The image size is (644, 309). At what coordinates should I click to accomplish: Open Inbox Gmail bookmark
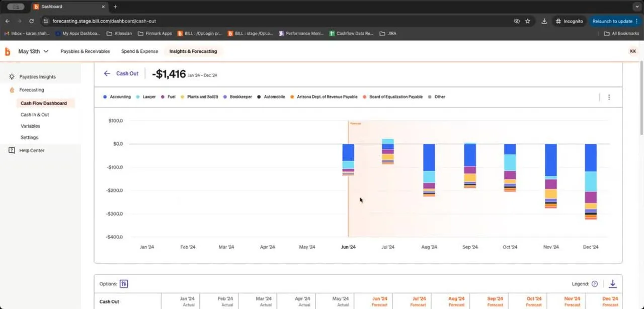(x=27, y=34)
